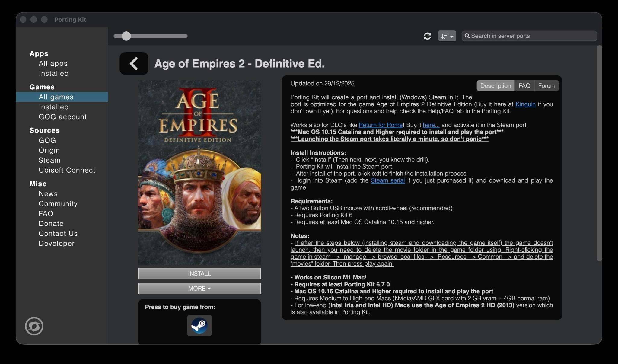Screen dimensions: 618x364
Task: Expand the MORE dropdown button
Action: [199, 288]
